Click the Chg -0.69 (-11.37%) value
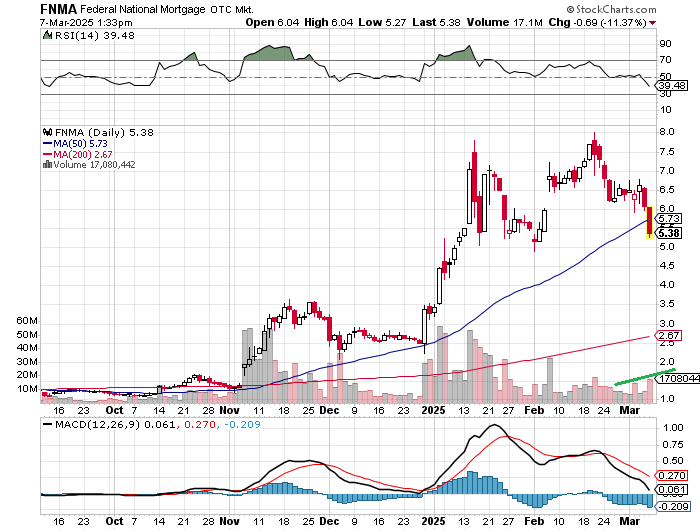This screenshot has width=700, height=530. 597,22
